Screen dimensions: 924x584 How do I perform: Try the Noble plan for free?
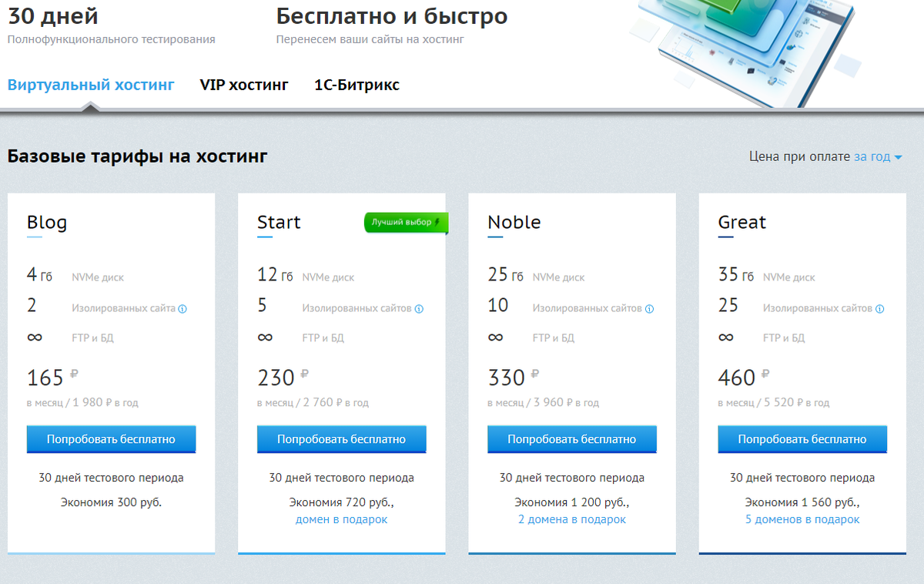click(x=571, y=439)
